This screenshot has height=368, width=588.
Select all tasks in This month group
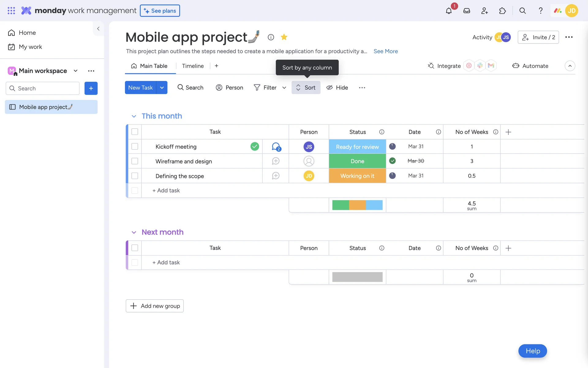point(135,132)
